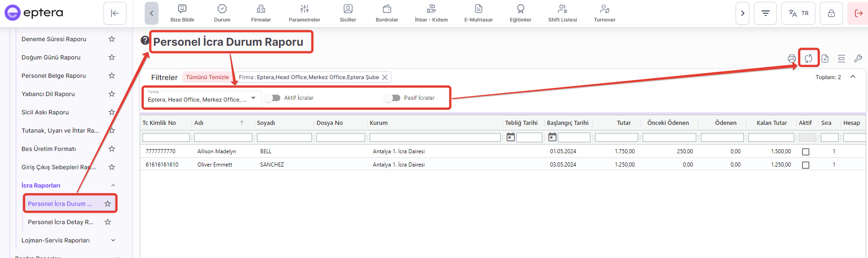Click the print report icon
Image resolution: width=868 pixels, height=258 pixels.
[x=792, y=59]
